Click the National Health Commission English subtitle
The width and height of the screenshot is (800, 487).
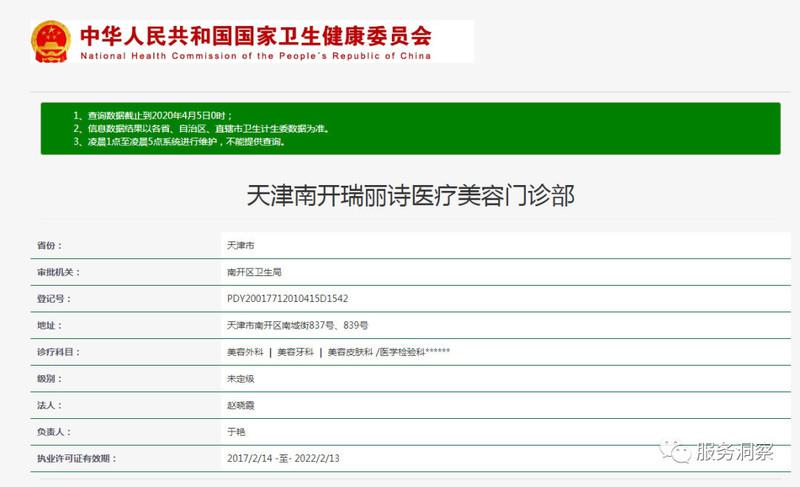(x=255, y=57)
